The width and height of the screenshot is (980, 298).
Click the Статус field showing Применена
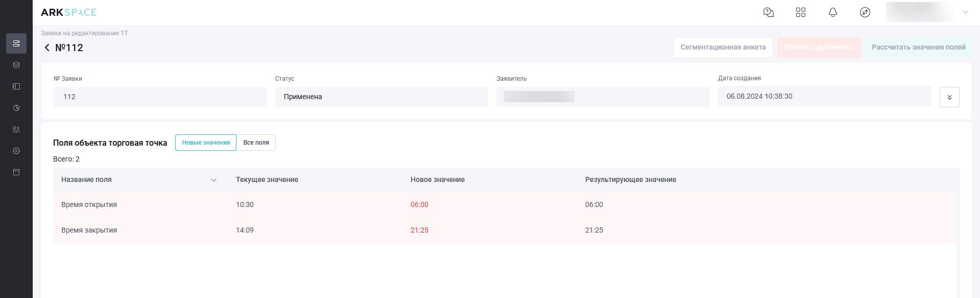pyautogui.click(x=381, y=97)
